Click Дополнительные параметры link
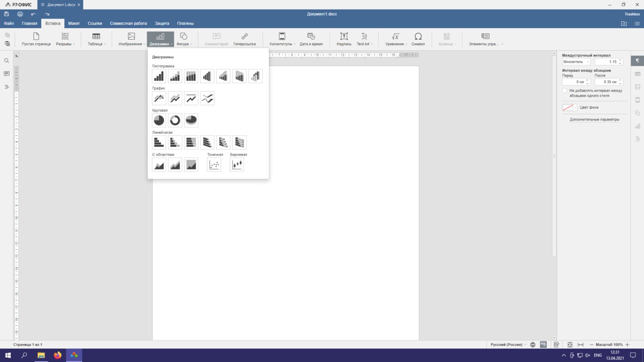644x362 pixels. coord(594,120)
